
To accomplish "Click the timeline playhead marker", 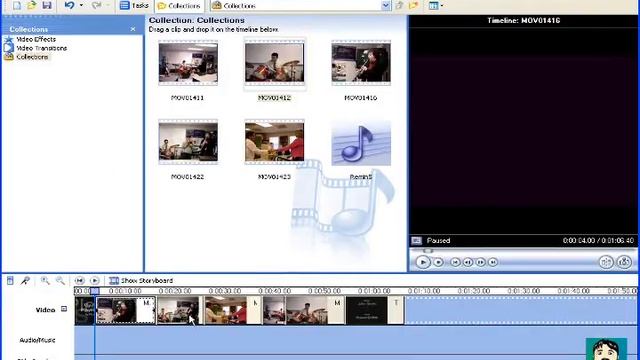I will click(95, 291).
